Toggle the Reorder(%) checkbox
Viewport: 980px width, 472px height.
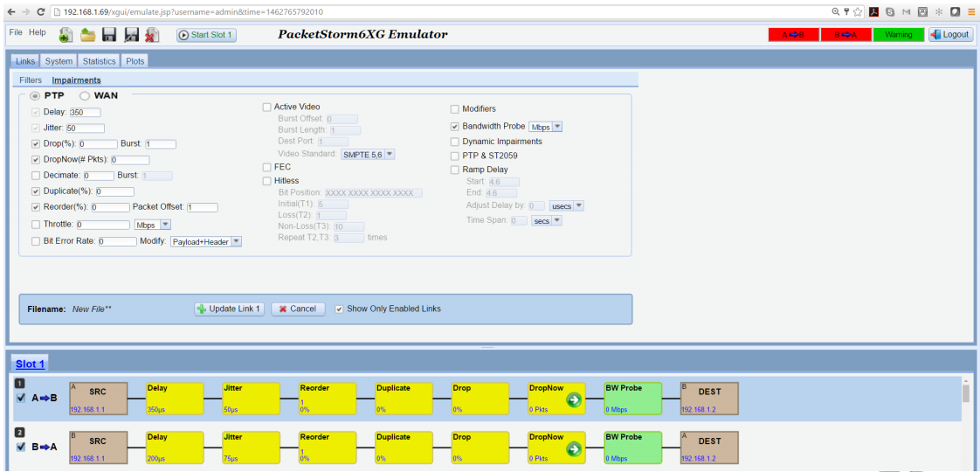pos(36,207)
